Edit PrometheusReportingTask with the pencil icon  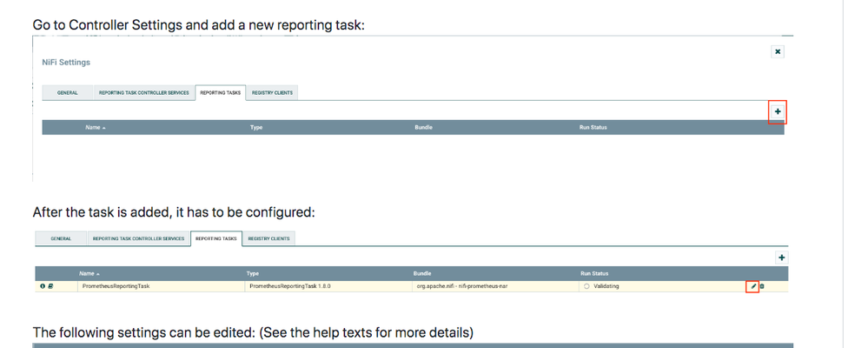pyautogui.click(x=752, y=286)
